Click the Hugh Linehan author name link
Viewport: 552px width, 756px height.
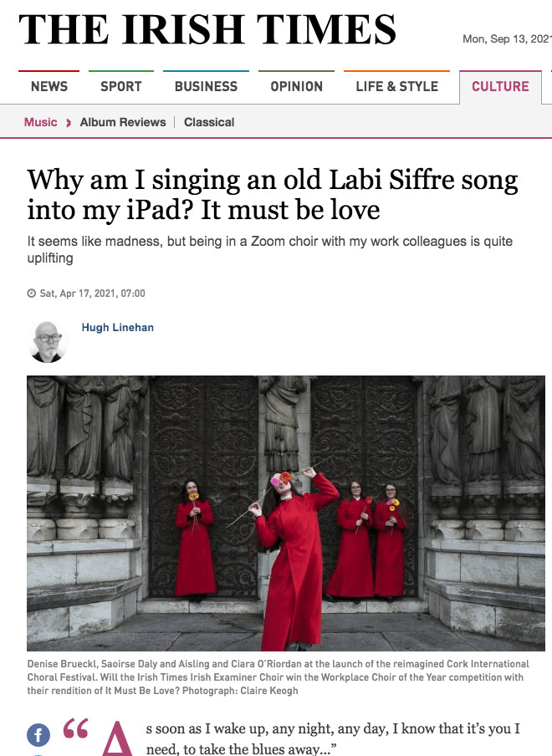click(x=118, y=327)
